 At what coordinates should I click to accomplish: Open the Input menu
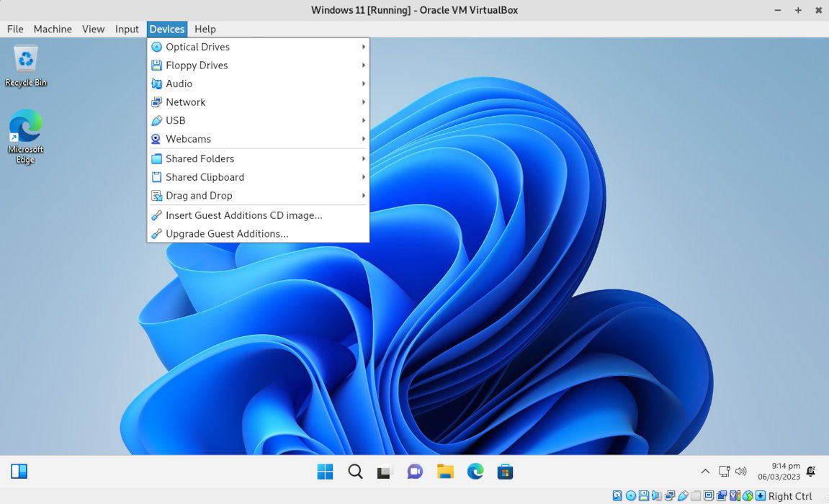click(127, 29)
